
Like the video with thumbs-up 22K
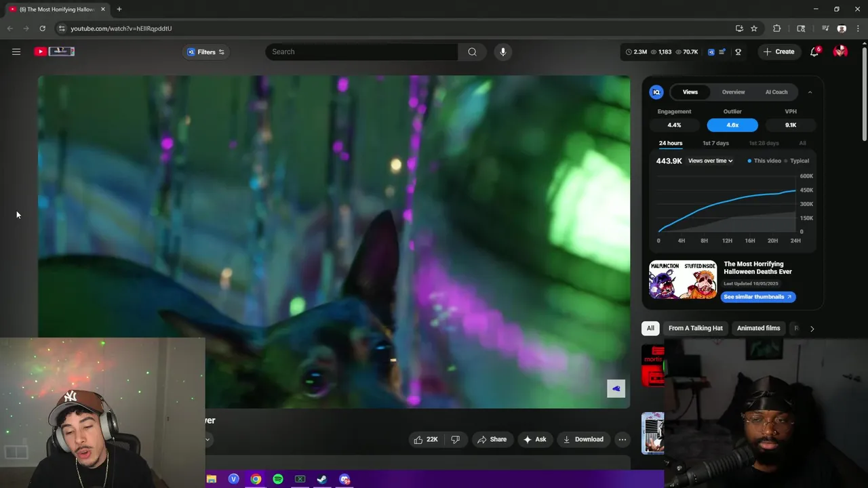pyautogui.click(x=426, y=439)
